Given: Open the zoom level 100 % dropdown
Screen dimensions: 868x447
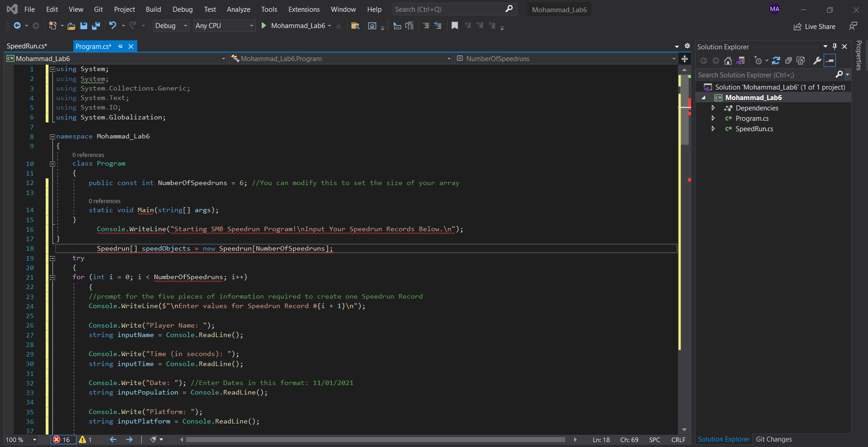Looking at the screenshot, I should (x=21, y=439).
